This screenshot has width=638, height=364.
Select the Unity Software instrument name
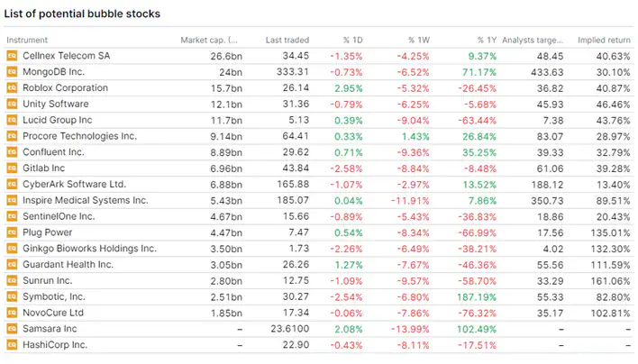click(x=56, y=105)
